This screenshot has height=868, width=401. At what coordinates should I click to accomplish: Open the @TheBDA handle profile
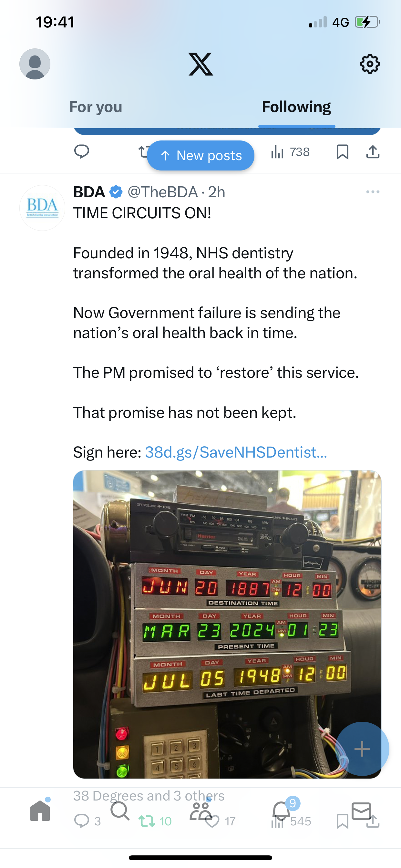pyautogui.click(x=162, y=192)
